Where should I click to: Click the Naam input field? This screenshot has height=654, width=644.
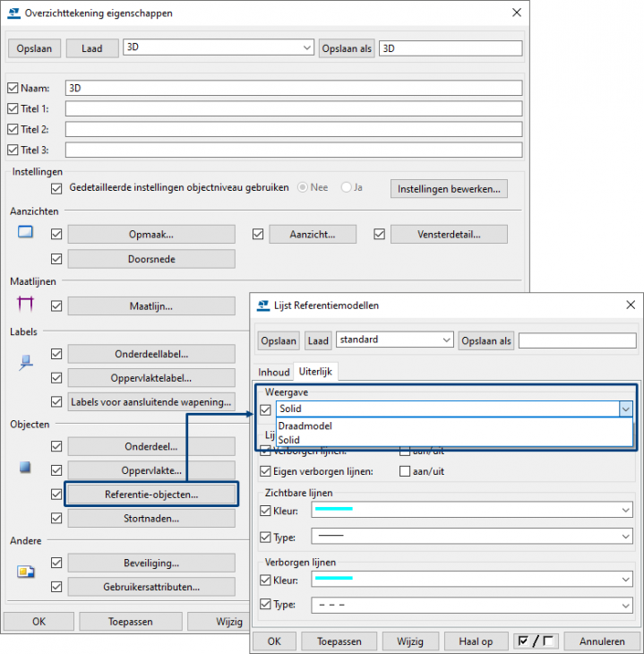[294, 88]
